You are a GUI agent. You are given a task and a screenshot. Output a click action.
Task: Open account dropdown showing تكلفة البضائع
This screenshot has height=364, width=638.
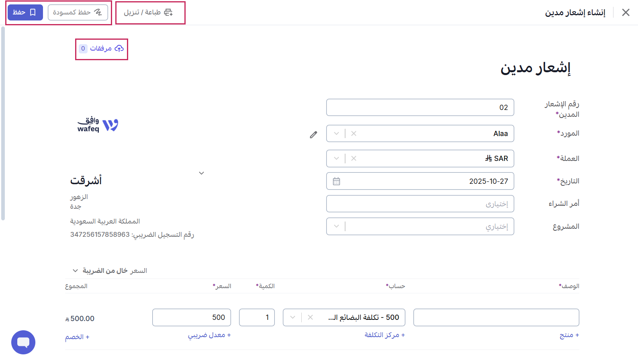click(x=293, y=317)
